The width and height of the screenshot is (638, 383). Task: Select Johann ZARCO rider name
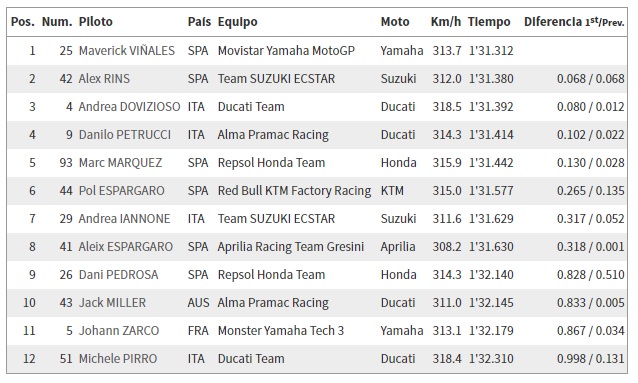point(119,331)
